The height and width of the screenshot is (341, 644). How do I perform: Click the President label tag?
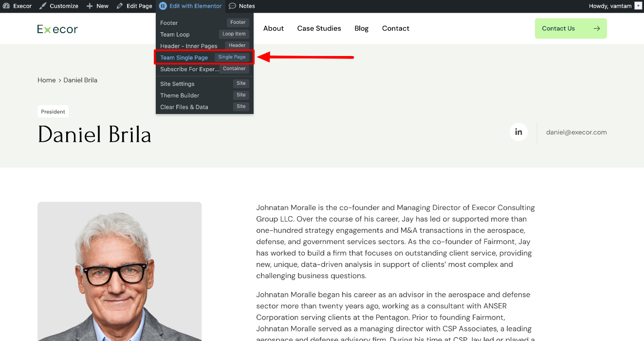[53, 112]
